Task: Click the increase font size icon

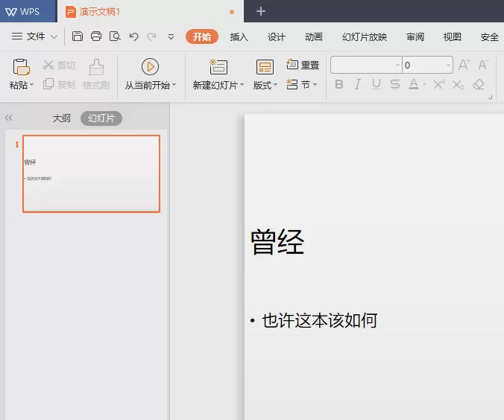Action: (464, 65)
